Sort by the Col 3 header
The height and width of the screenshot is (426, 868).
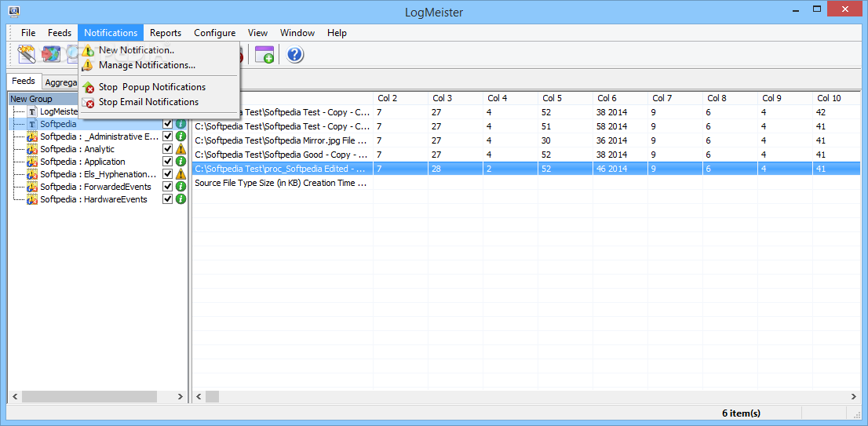(x=455, y=98)
